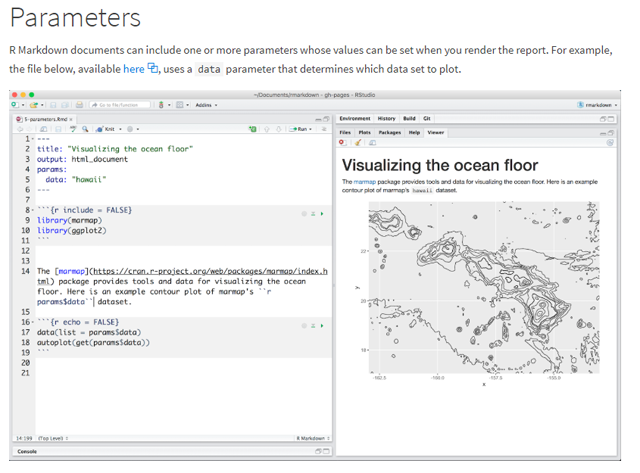Open the (Top Level) section navigator
640x473 pixels.
pyautogui.click(x=53, y=438)
